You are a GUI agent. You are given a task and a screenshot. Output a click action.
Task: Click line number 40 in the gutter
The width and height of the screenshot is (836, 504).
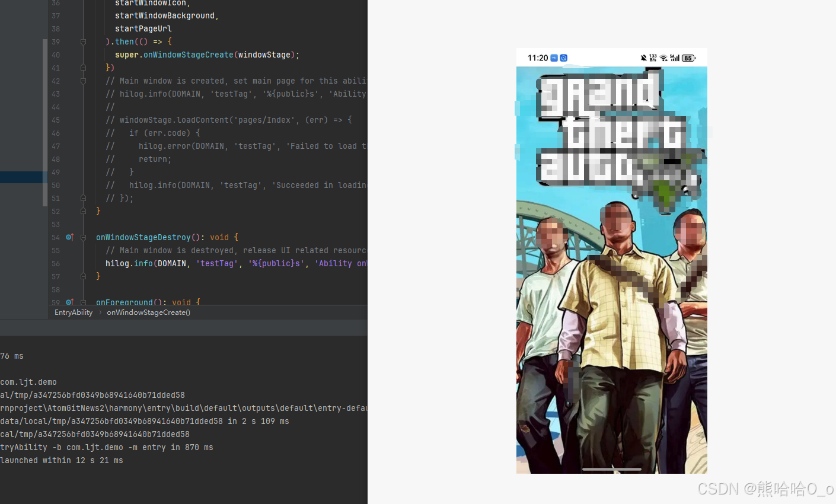tap(56, 55)
